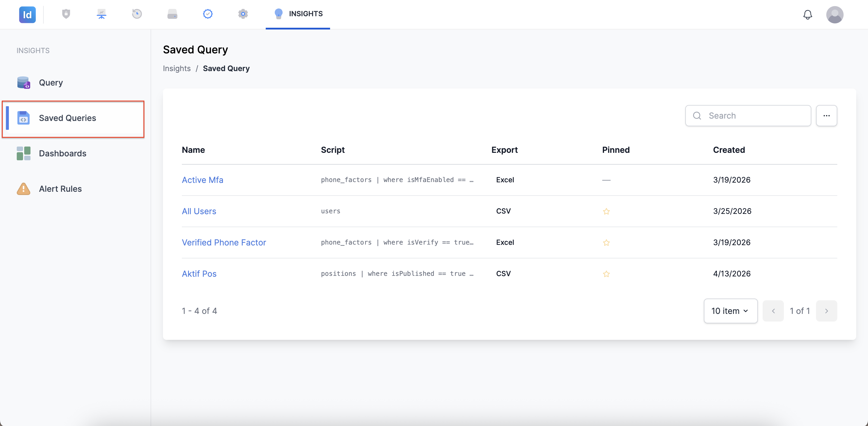868x426 pixels.
Task: Open the user avatar profile menu
Action: coord(835,14)
